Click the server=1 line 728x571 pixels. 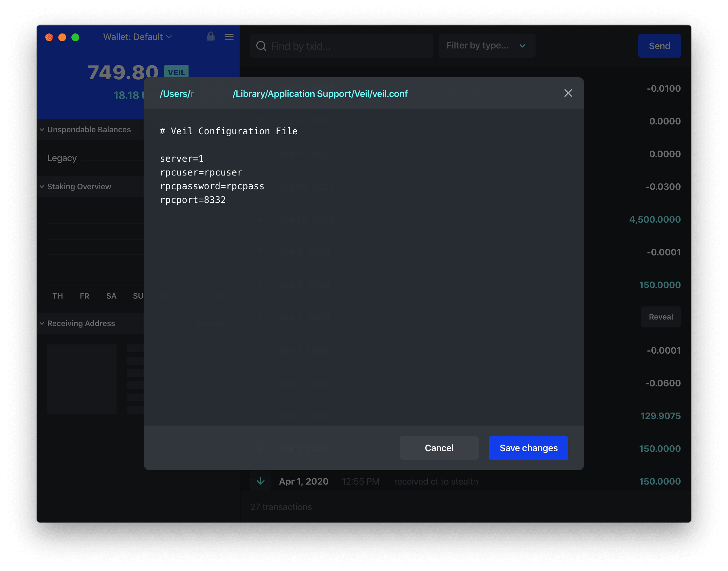tap(181, 159)
